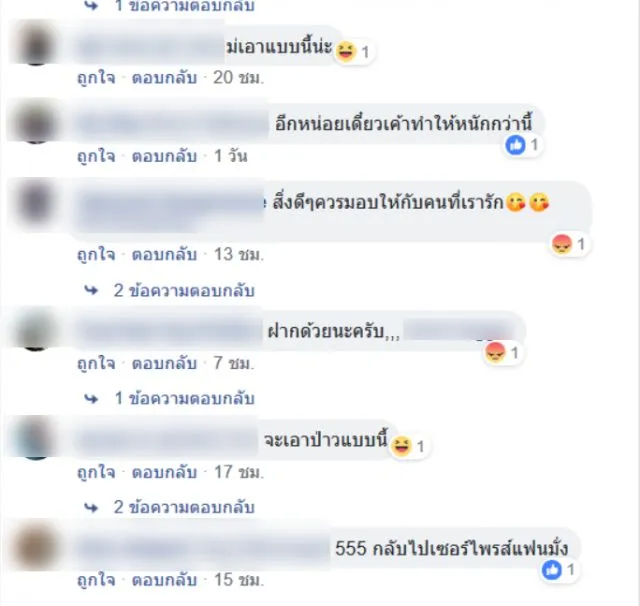This screenshot has height=606, width=640.
Task: Click the laughing reaction on the 20 ชม. comment
Action: pyautogui.click(x=347, y=52)
